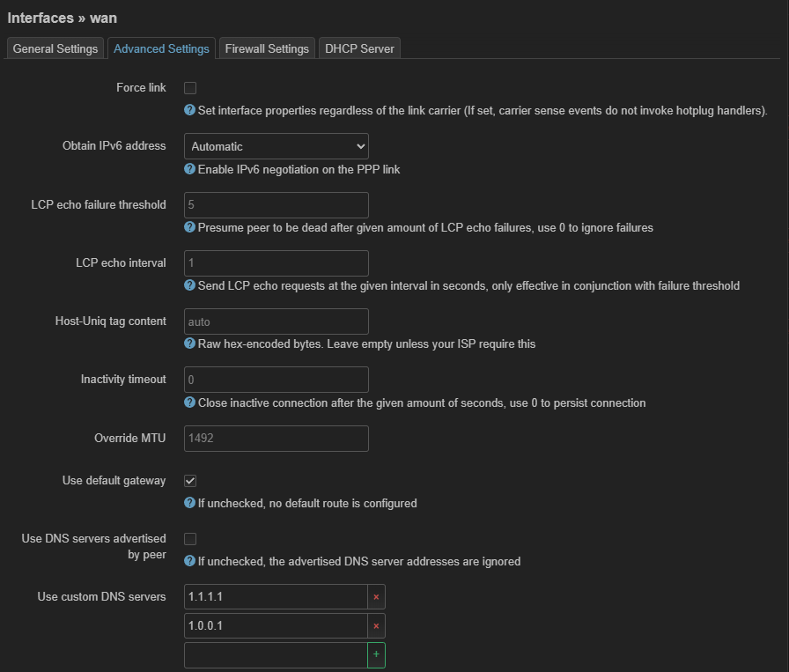Screen dimensions: 789x672
Task: Click help icon for LCP echo interval hint
Action: [x=189, y=285]
